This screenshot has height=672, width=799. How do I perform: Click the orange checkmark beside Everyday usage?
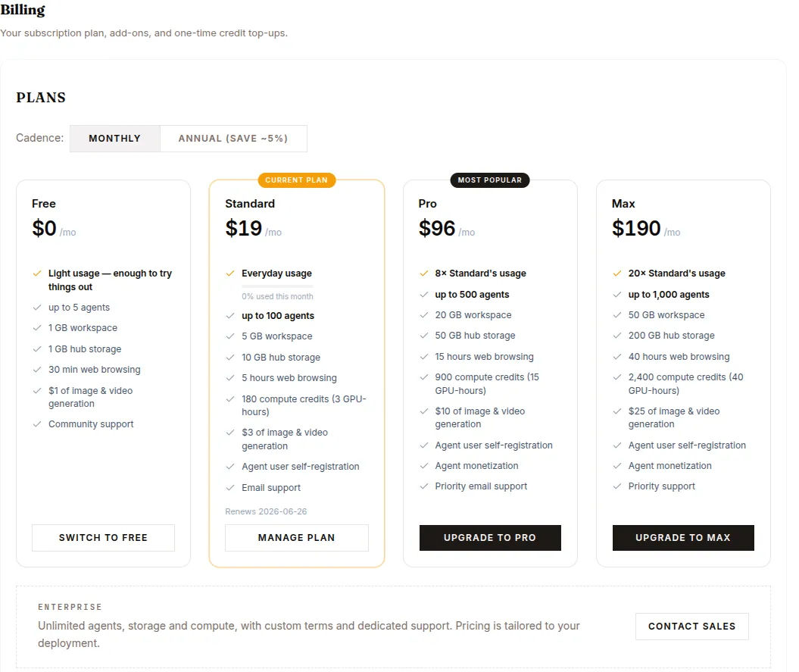[230, 273]
